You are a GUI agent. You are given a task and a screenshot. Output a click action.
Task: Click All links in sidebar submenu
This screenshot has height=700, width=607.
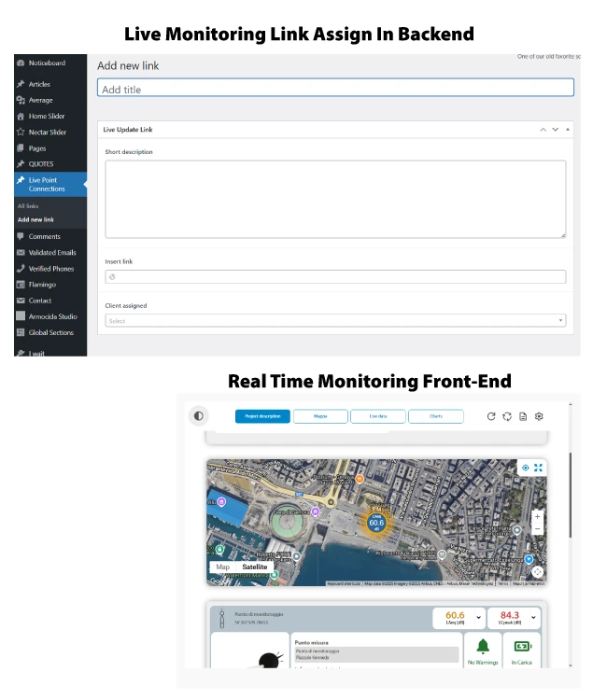(28, 206)
